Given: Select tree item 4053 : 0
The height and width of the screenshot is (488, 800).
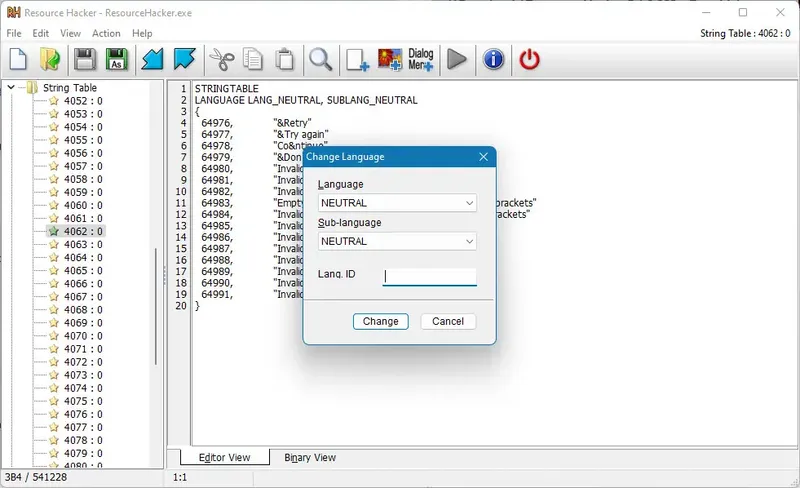Looking at the screenshot, I should tap(83, 114).
